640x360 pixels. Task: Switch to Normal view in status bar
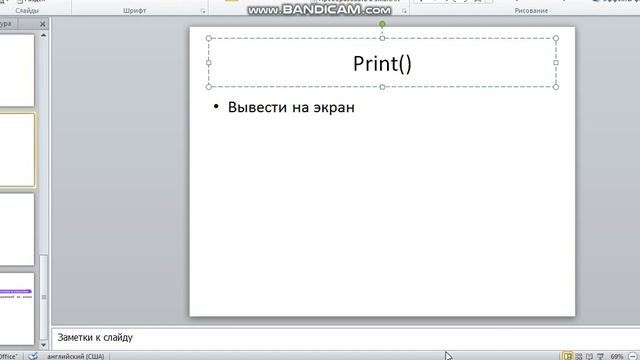coord(567,356)
